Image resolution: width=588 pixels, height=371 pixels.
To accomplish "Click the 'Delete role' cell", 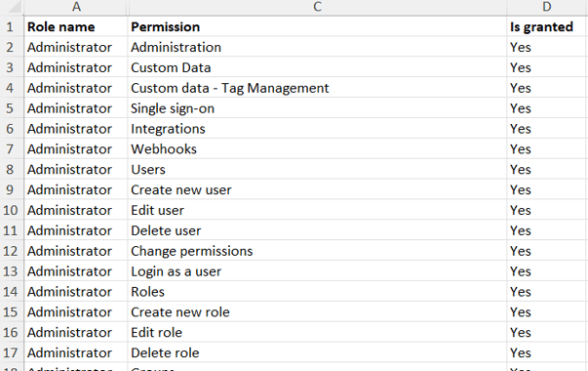I will click(317, 352).
